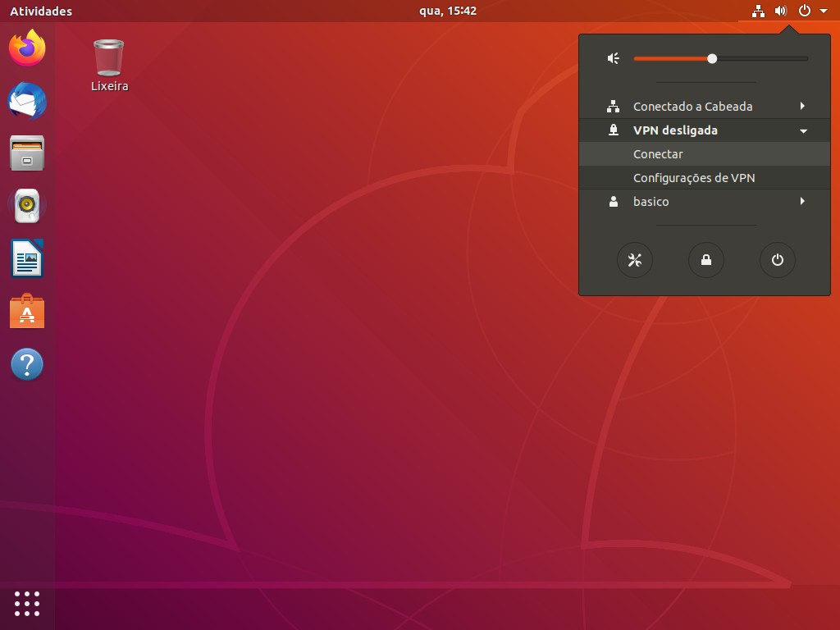Click the speaker icon beside volume slider
Viewport: 840px width, 630px height.
[x=614, y=58]
